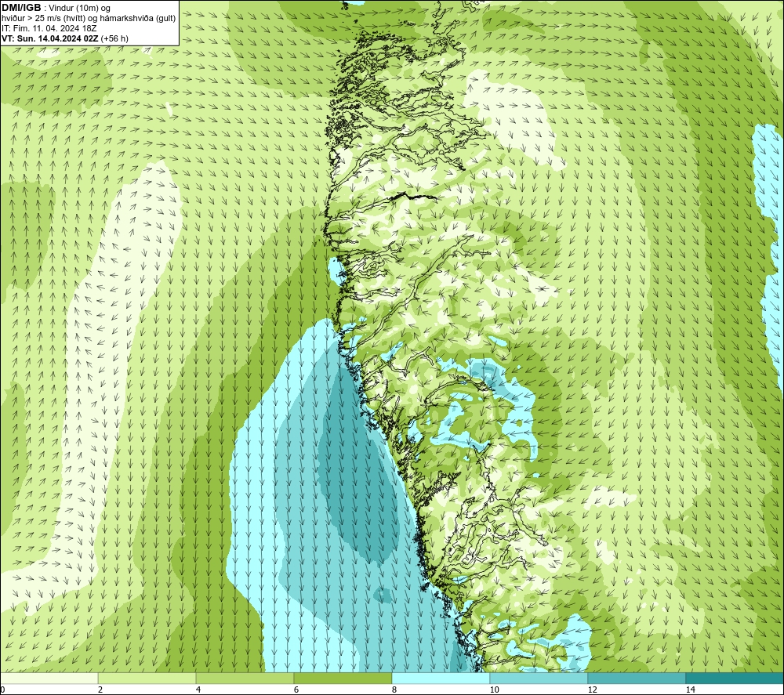
Task: Click the DMI/IGB title text
Action: click(21, 8)
